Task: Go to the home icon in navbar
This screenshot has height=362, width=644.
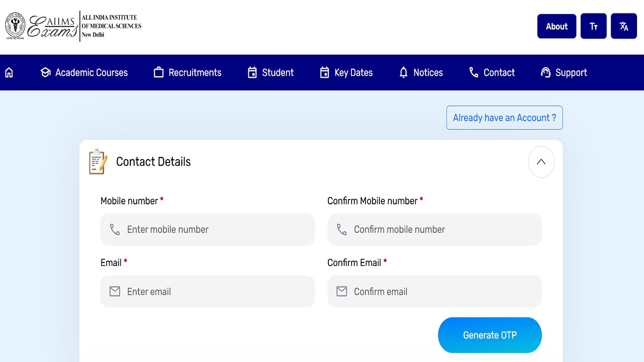Action: click(9, 72)
